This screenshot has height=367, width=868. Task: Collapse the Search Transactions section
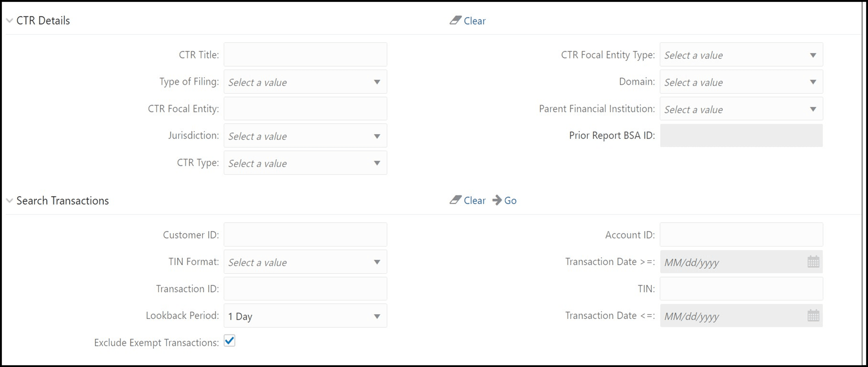pyautogui.click(x=9, y=201)
